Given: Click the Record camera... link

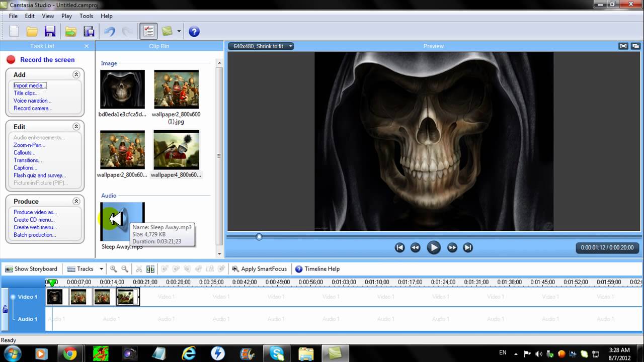Looking at the screenshot, I should click(x=33, y=108).
